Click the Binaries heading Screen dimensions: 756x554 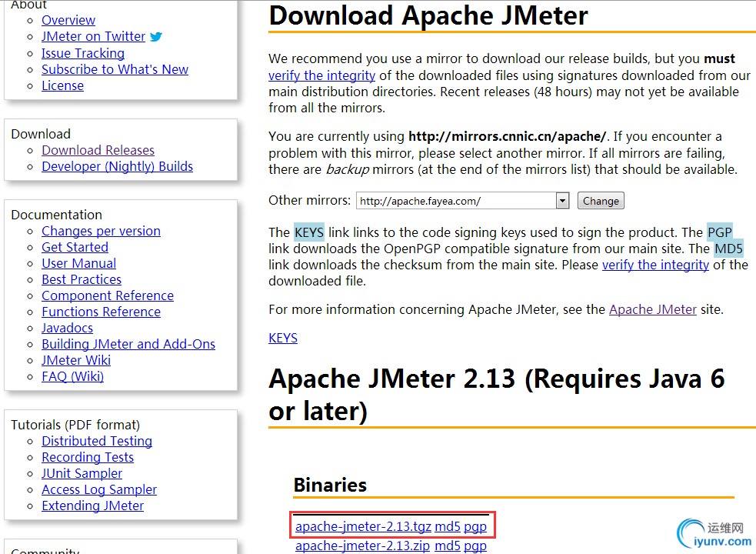click(330, 485)
